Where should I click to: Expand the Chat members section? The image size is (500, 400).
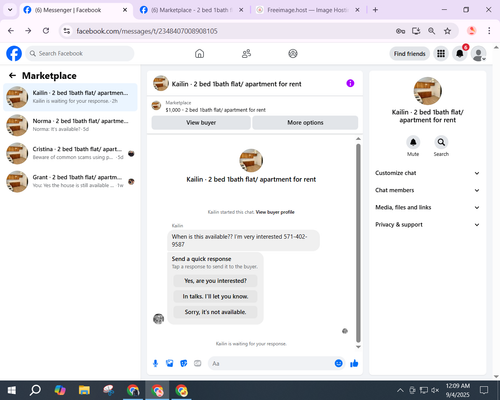[x=427, y=190]
